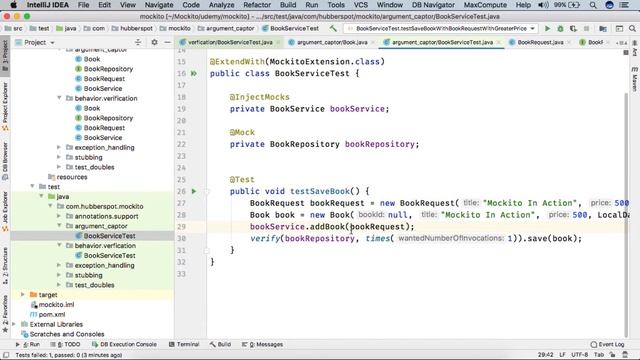
Task: Click cursor position 29:42 in status bar
Action: pyautogui.click(x=546, y=355)
